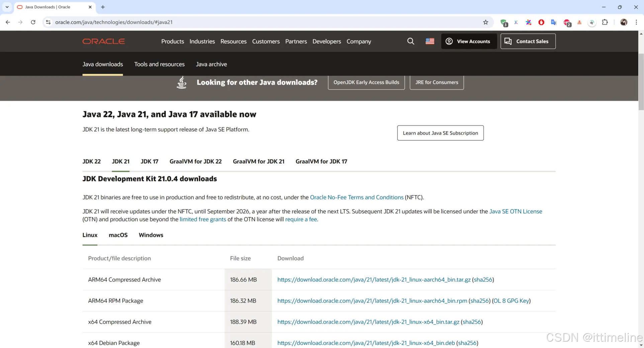Go back with the browser back arrow
This screenshot has height=348, width=644.
click(8, 22)
